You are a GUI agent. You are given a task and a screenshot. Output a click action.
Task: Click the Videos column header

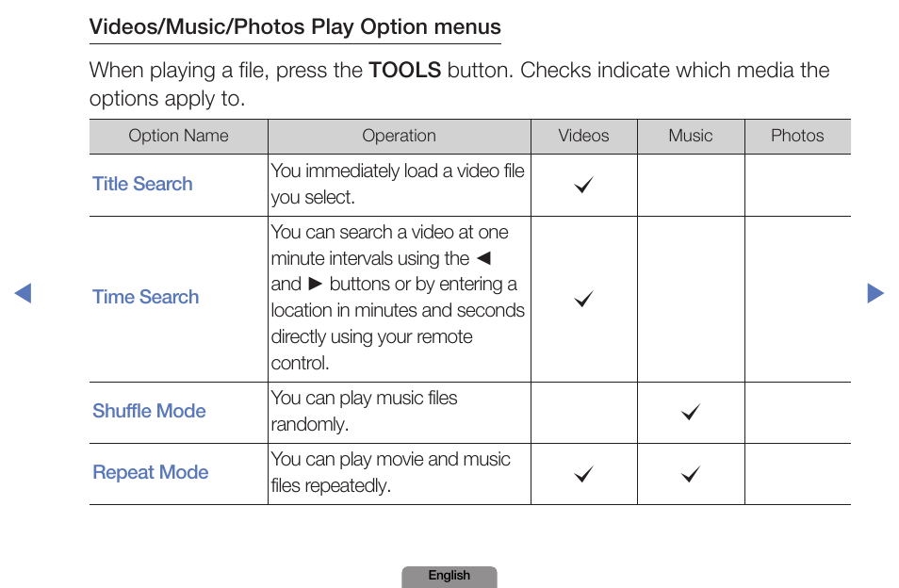pos(583,136)
